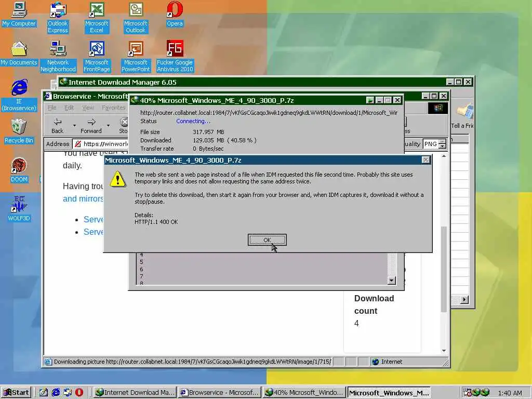Click the Connecting... status text
This screenshot has height=399, width=532.
[193, 121]
